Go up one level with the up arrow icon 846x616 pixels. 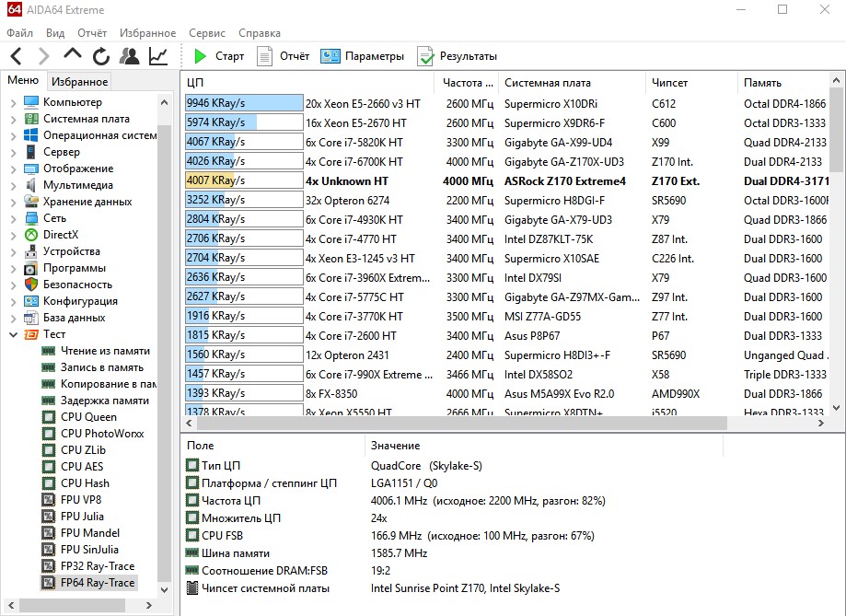pos(73,53)
